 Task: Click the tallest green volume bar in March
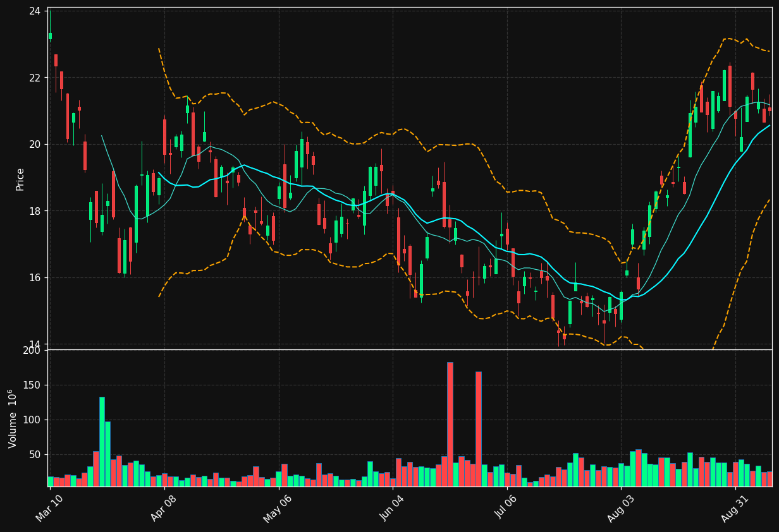pyautogui.click(x=102, y=442)
